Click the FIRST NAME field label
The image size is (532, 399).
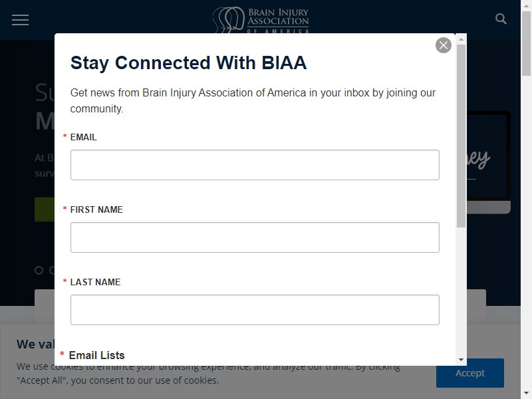click(96, 209)
